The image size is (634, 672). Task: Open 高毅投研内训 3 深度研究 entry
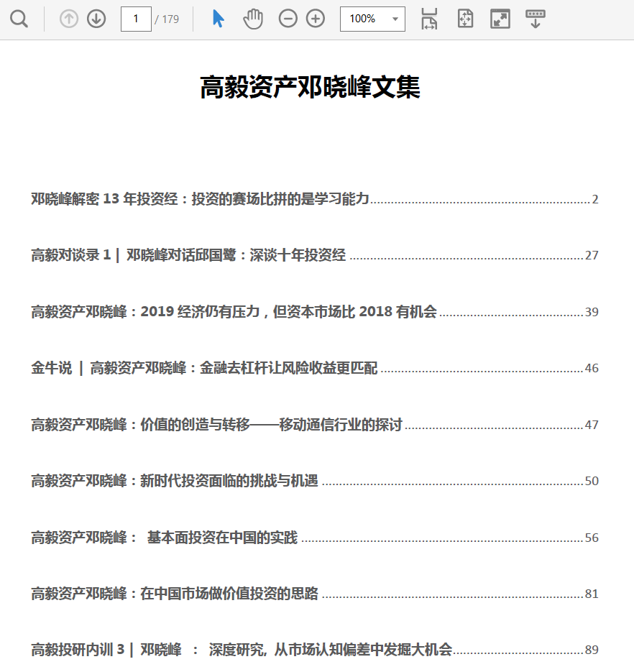click(x=241, y=650)
